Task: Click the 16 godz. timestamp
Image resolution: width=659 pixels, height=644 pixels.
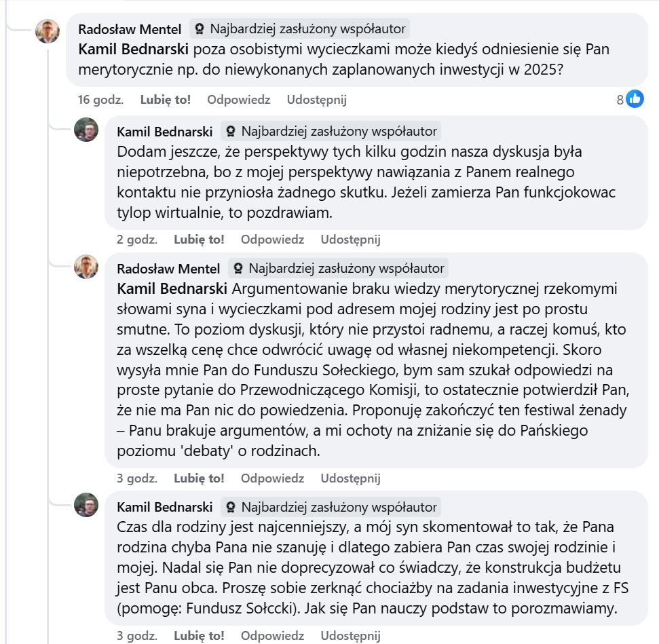Action: [x=101, y=100]
